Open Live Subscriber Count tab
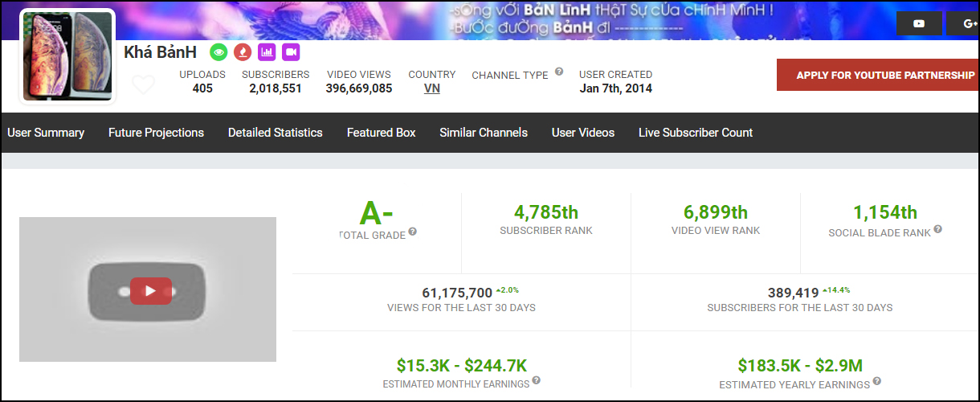Image resolution: width=980 pixels, height=402 pixels. 696,133
